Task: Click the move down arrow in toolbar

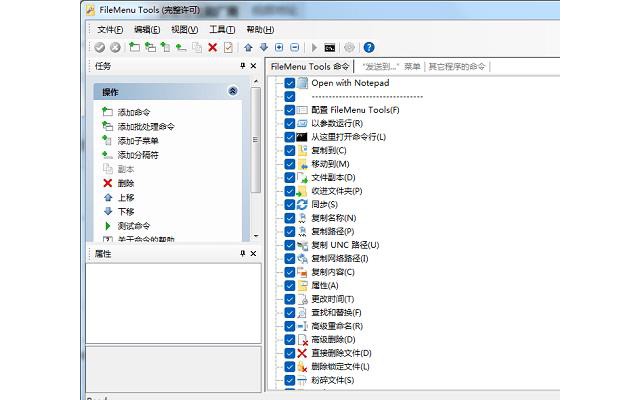Action: (264, 47)
